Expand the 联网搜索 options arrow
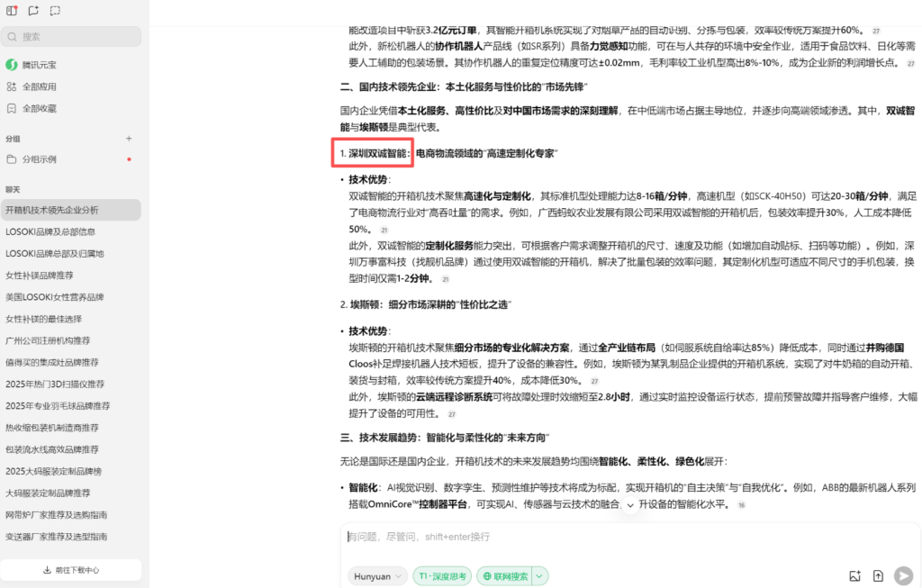 coord(540,576)
